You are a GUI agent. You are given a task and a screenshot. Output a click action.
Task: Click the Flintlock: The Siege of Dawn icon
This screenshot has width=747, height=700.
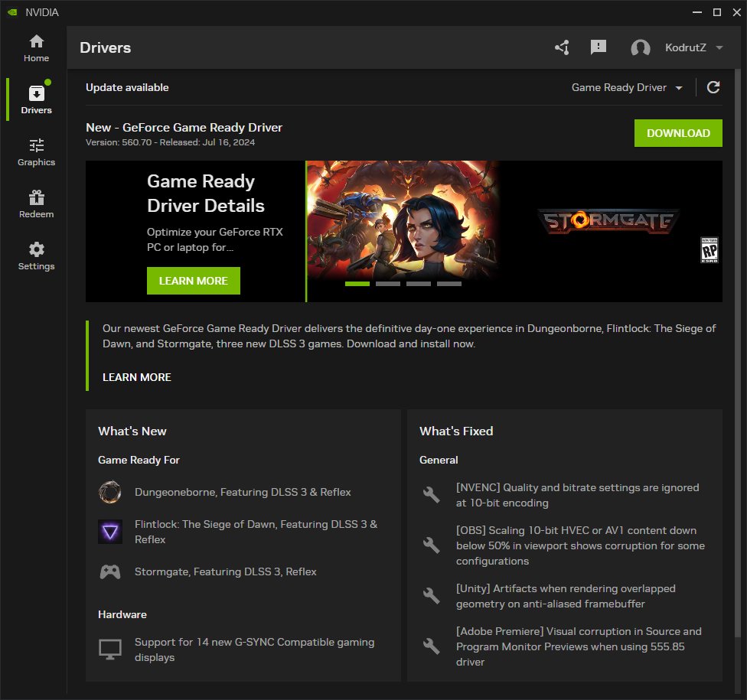(x=109, y=532)
